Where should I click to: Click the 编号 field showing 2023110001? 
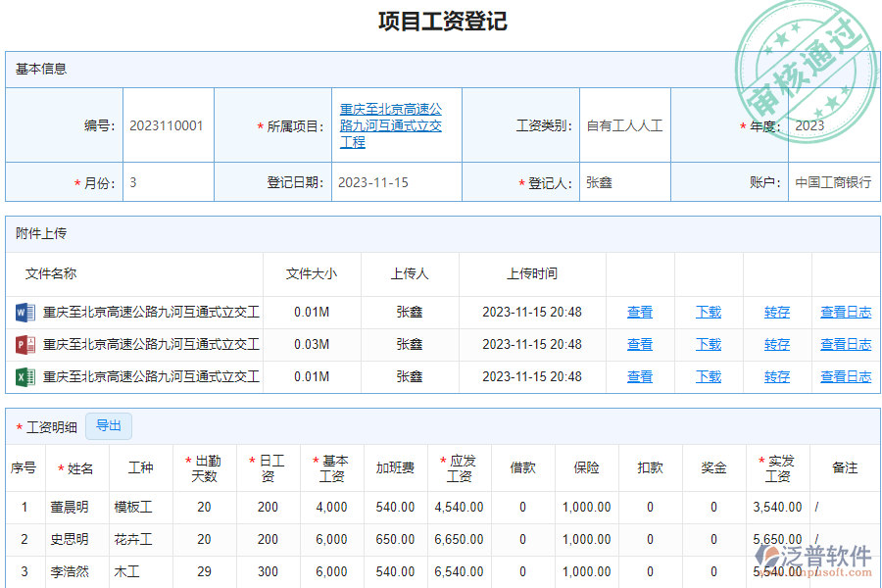[167, 124]
